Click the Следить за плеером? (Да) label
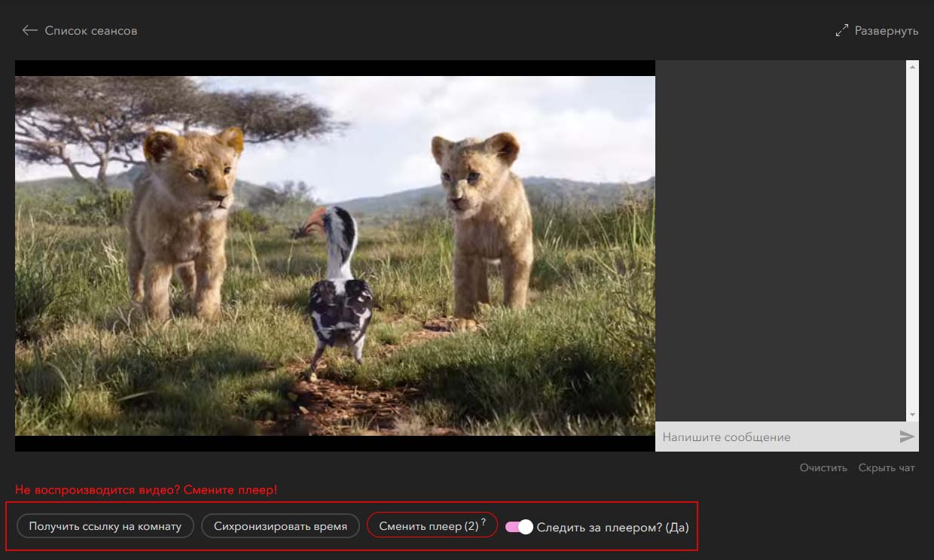The width and height of the screenshot is (934, 560). [613, 527]
